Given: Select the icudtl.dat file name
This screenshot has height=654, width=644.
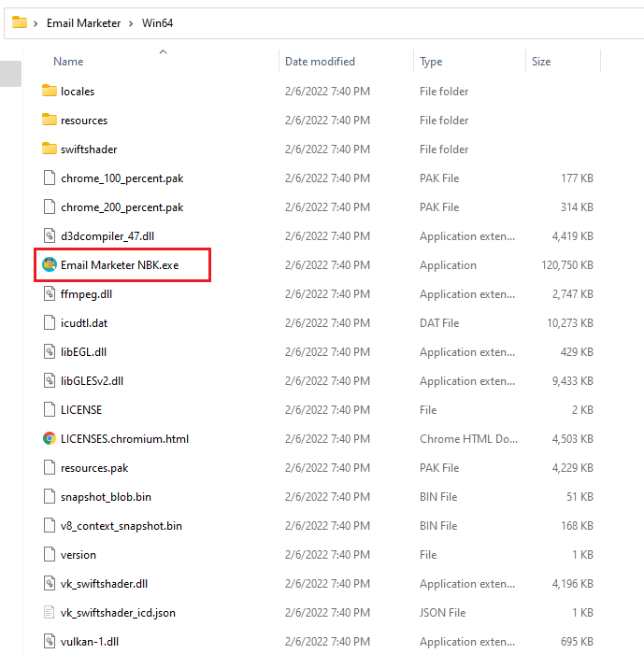Looking at the screenshot, I should pos(84,323).
